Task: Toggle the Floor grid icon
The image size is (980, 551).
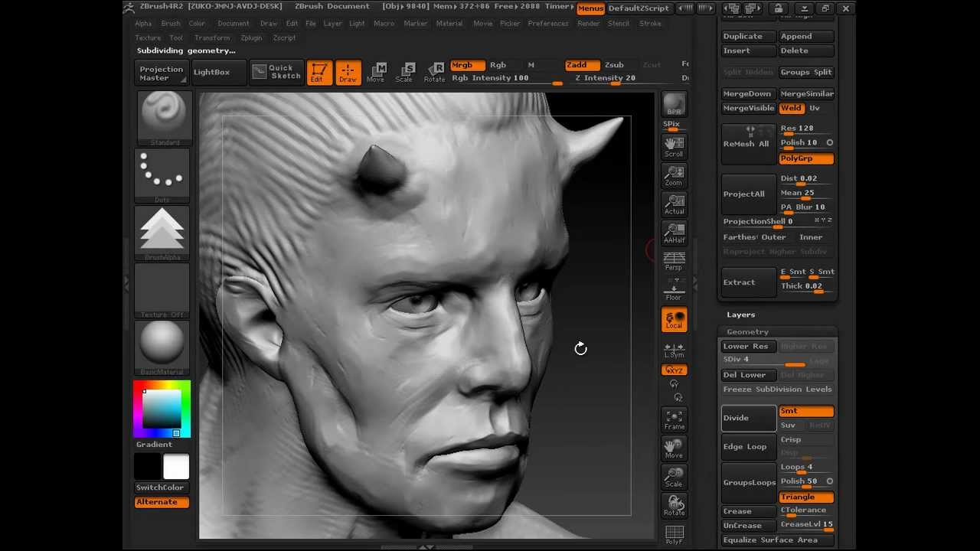Action: pos(674,290)
